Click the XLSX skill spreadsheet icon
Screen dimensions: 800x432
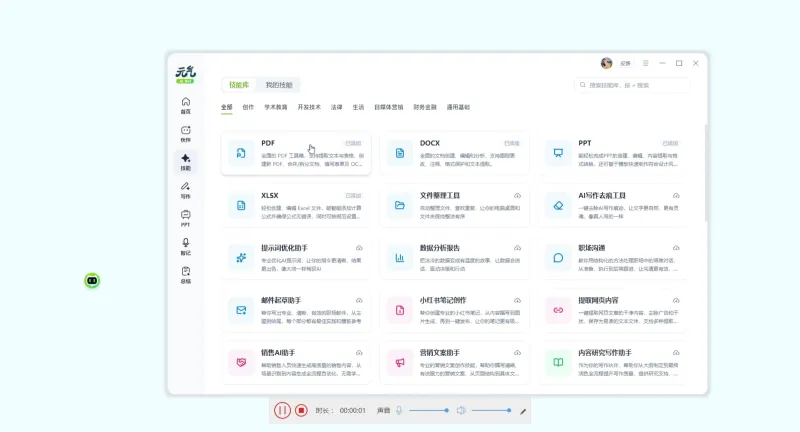point(241,206)
